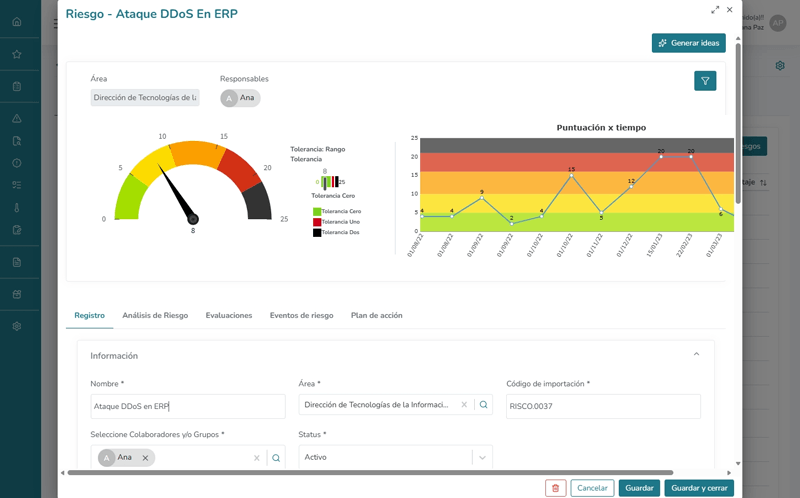Click Guardar y cerrar button

pos(699,488)
